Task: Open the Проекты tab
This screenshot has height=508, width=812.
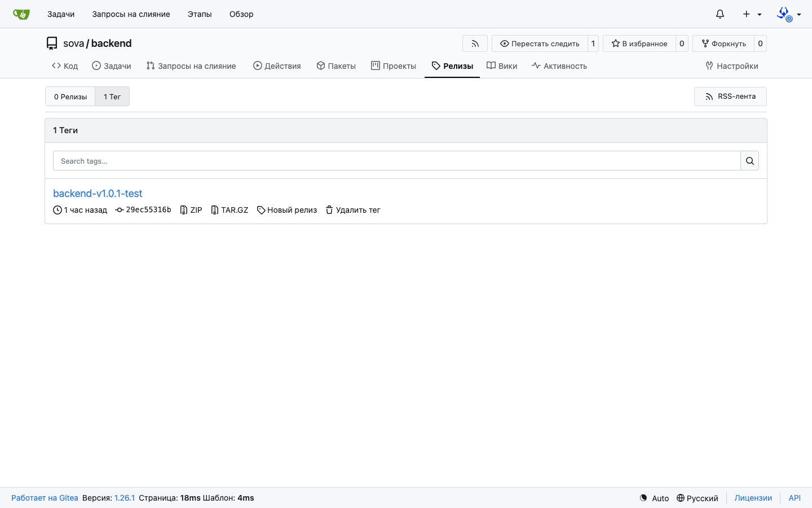Action: tap(394, 66)
